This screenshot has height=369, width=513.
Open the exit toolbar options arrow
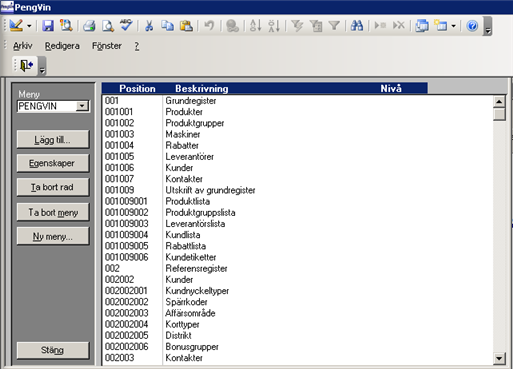pyautogui.click(x=42, y=66)
